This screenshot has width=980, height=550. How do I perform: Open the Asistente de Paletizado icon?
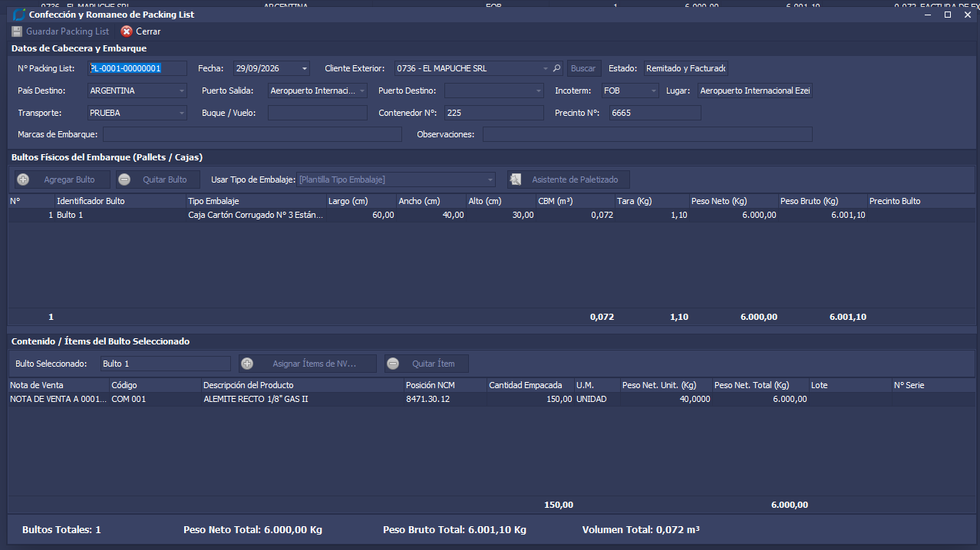tap(516, 179)
